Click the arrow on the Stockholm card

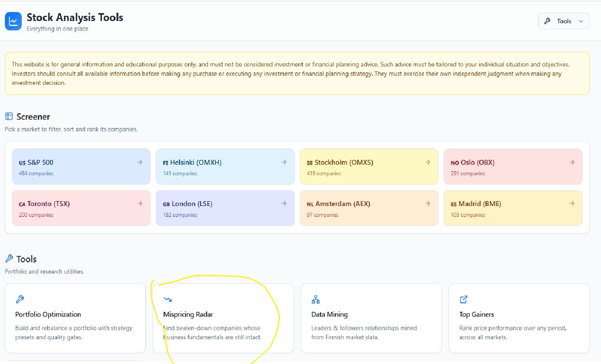click(x=428, y=162)
